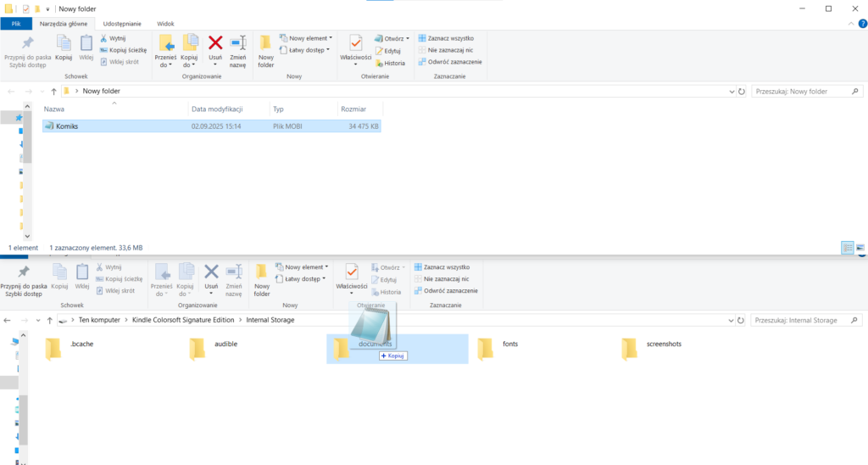Select the screenshots folder

(x=652, y=349)
